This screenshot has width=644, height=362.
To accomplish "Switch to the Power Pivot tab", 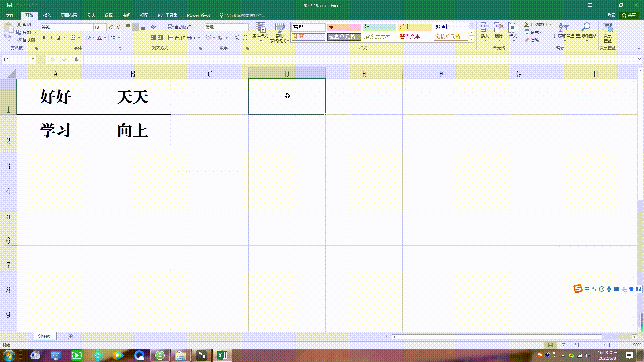I will 199,15.
